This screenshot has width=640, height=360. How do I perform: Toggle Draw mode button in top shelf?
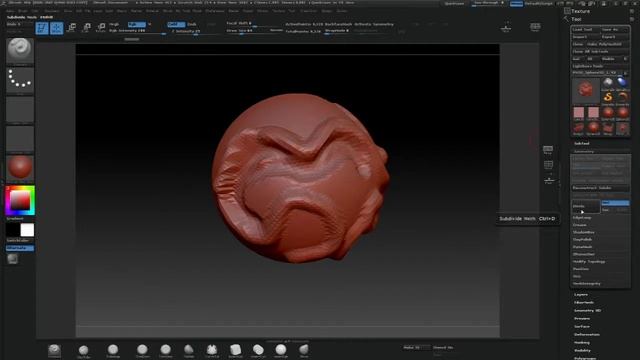[57, 28]
